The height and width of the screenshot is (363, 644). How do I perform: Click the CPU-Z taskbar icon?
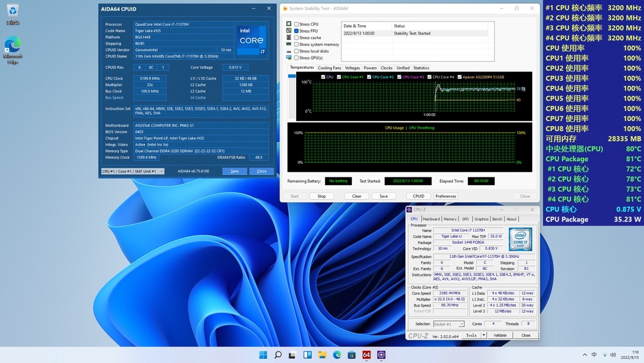point(382,355)
